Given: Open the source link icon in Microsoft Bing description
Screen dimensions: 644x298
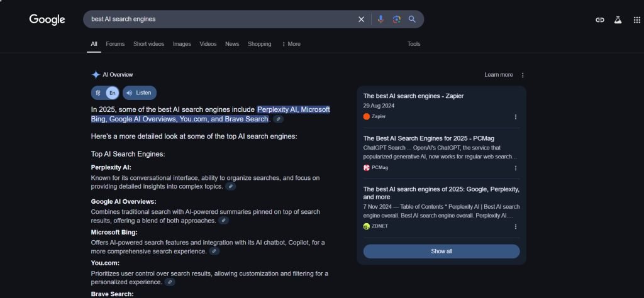Looking at the screenshot, I should (214, 251).
